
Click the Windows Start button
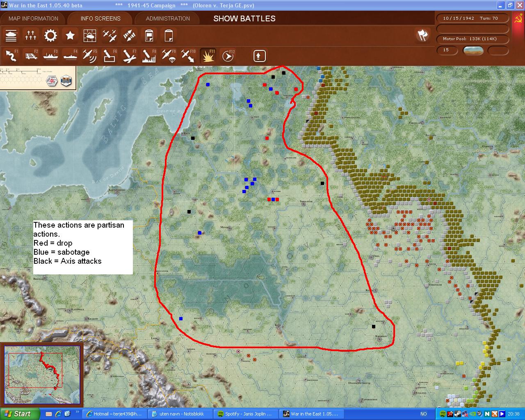tap(20, 414)
